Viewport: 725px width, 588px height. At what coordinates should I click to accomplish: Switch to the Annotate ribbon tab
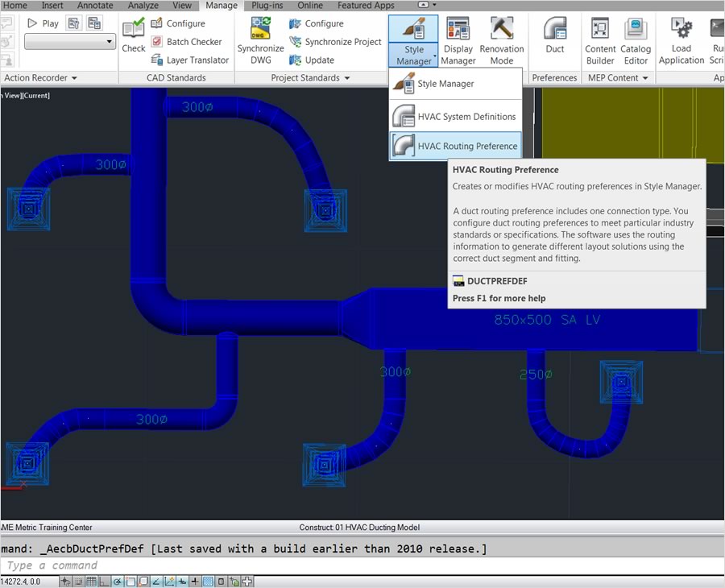95,6
